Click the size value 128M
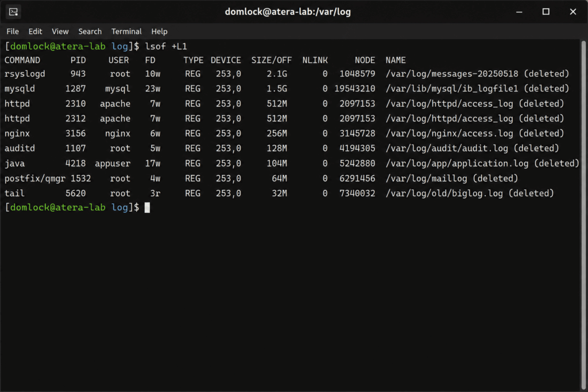588x392 pixels. [x=277, y=149]
